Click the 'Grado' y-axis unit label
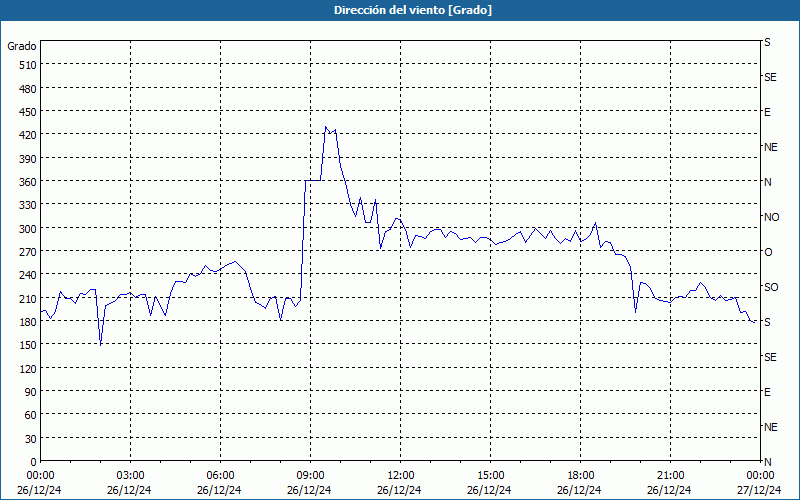This screenshot has height=500, width=800. (x=22, y=46)
